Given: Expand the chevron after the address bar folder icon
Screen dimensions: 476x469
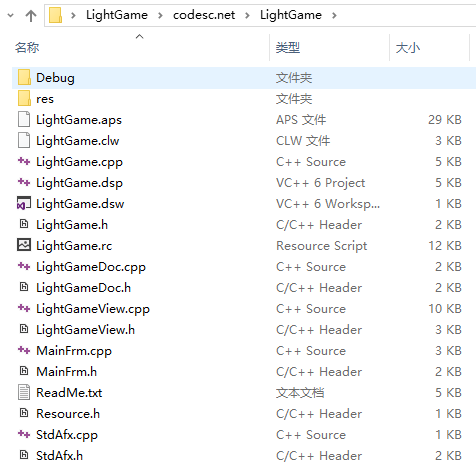Looking at the screenshot, I should pos(73,15).
